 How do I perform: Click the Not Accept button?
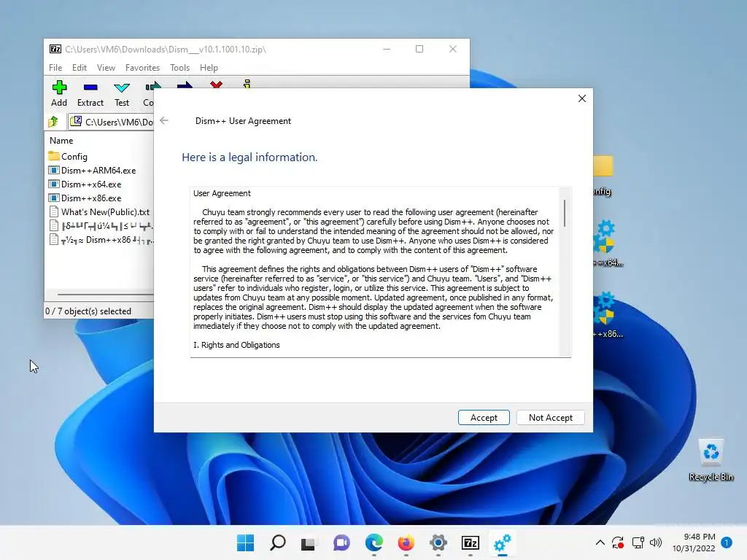click(550, 417)
